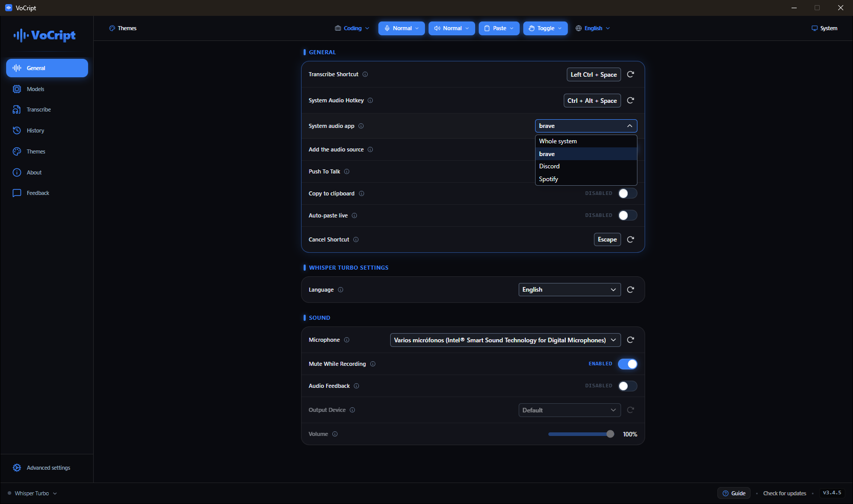Click the info icon next to Language

point(340,290)
